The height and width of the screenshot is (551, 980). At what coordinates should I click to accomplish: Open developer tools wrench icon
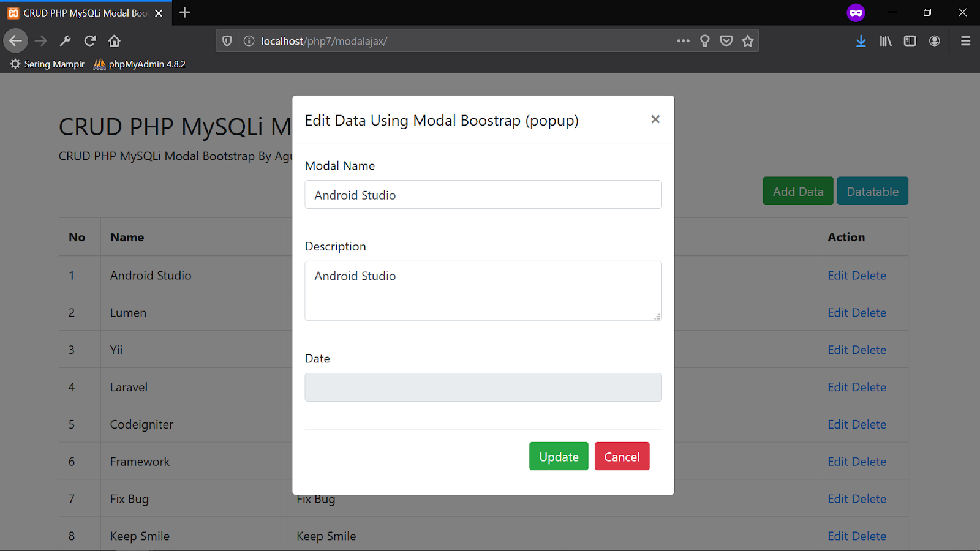pyautogui.click(x=66, y=41)
